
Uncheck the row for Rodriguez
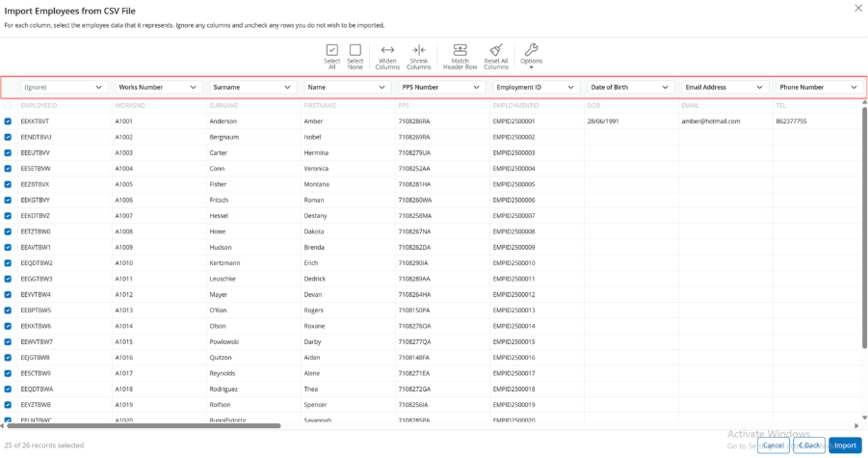pyautogui.click(x=8, y=390)
